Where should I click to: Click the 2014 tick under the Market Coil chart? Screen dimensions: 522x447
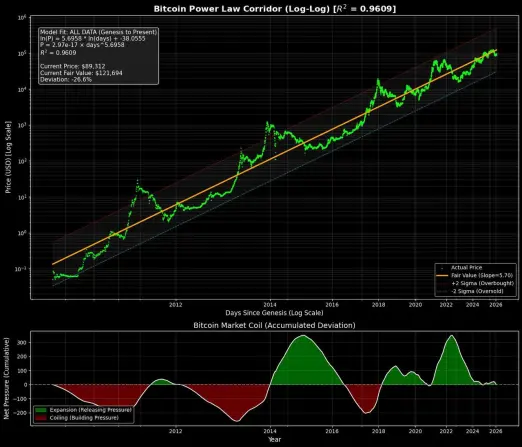click(x=270, y=431)
